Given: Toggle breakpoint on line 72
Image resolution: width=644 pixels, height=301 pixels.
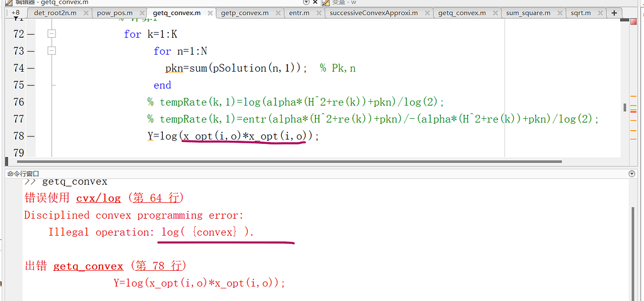Looking at the screenshot, I should point(31,34).
